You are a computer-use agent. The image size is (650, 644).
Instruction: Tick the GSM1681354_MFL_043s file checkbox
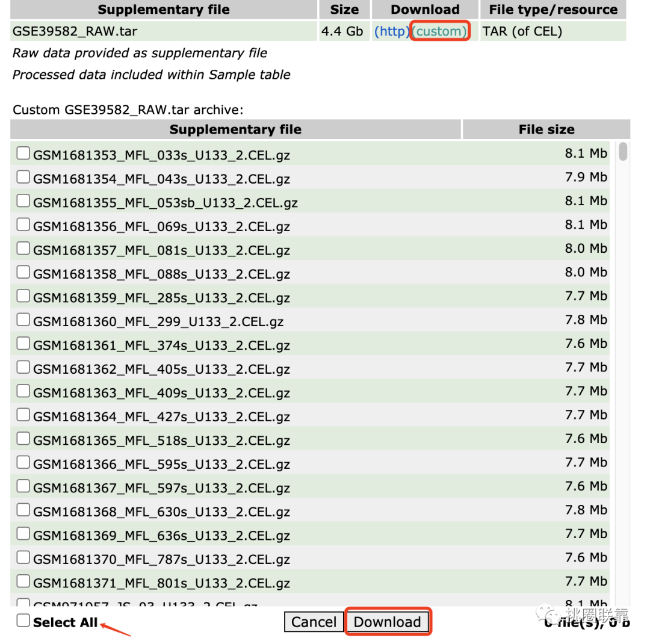pos(23,177)
